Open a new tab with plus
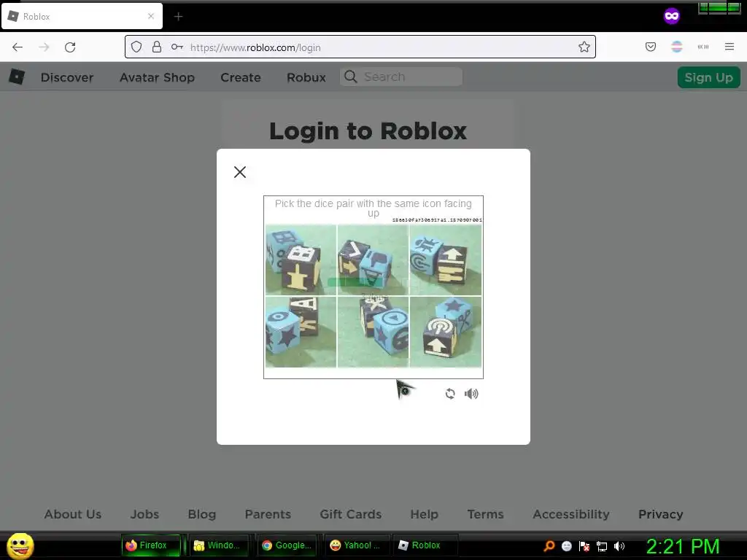This screenshot has width=747, height=560. click(178, 17)
